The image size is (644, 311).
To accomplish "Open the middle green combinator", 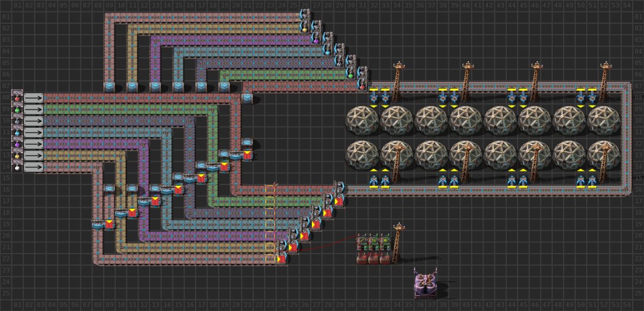I will click(374, 242).
